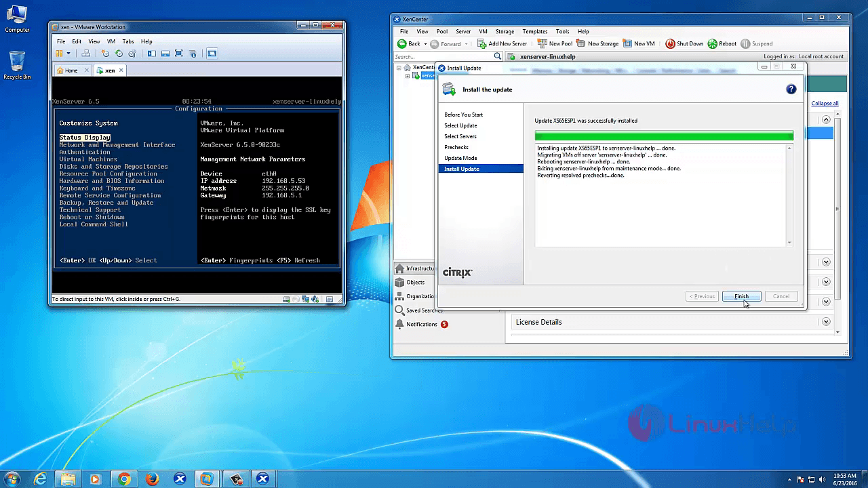Open Tools menu in XenCenter
Screen dimensions: 868x488
coord(563,31)
